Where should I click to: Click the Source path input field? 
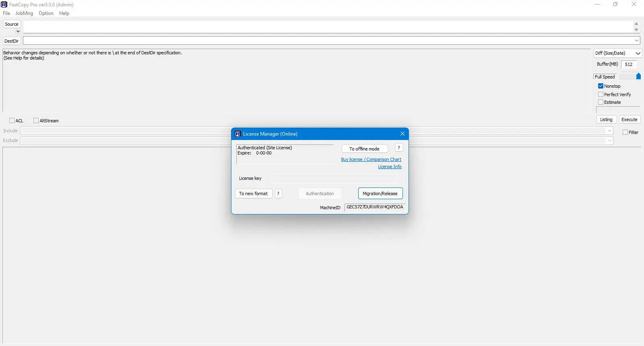coord(328,27)
